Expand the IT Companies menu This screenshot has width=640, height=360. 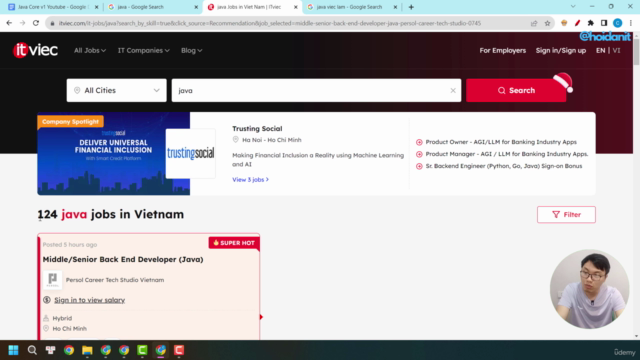[144, 50]
